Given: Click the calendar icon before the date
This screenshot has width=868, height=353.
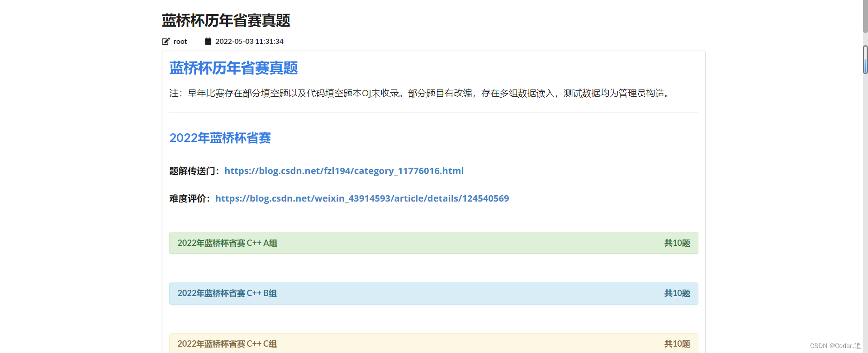Looking at the screenshot, I should point(208,41).
